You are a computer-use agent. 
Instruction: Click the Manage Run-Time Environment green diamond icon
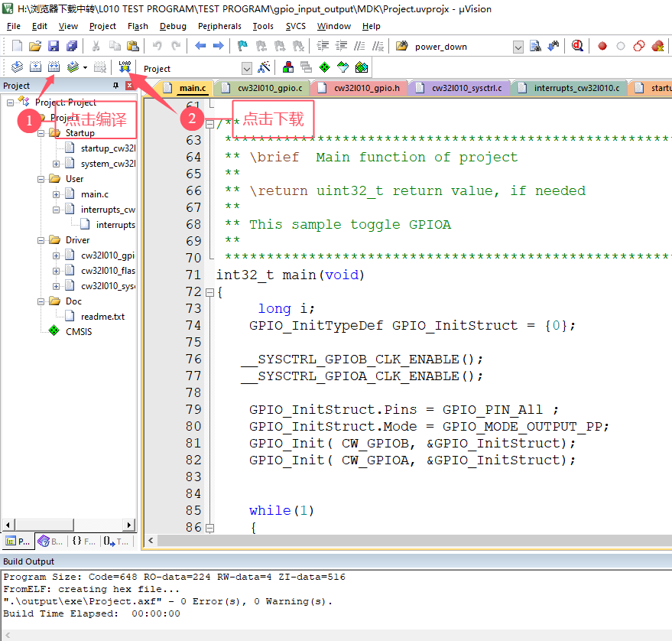pyautogui.click(x=325, y=67)
